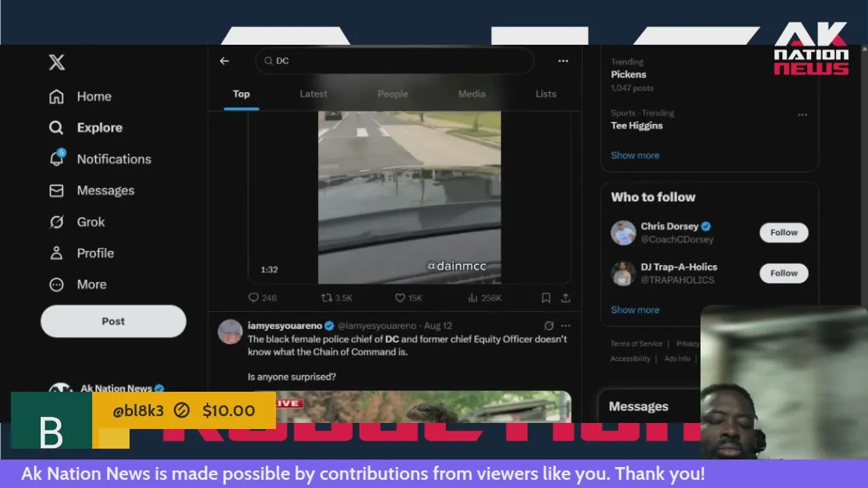Reply to video post with 248 comments

[x=262, y=298]
